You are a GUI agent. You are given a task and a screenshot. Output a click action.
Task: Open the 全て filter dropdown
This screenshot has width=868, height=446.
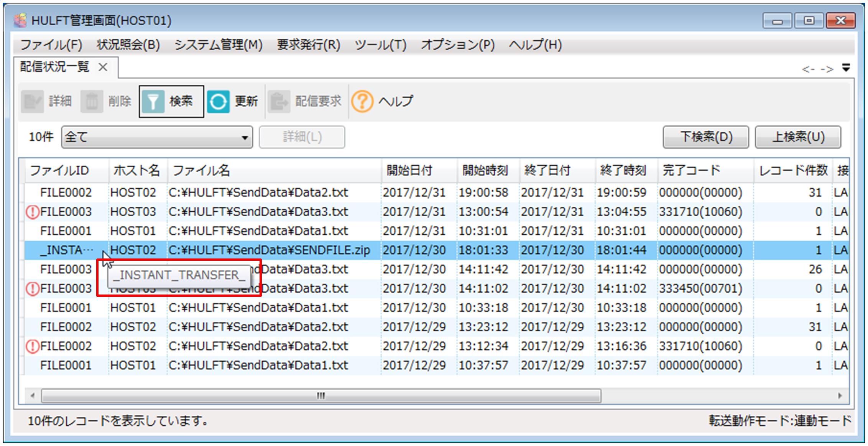click(157, 137)
